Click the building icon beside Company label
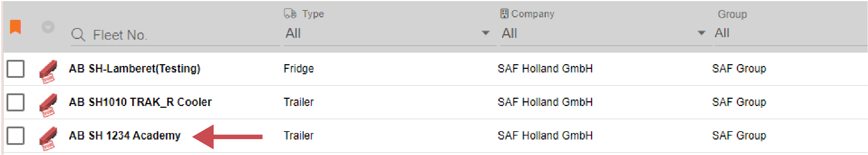Image resolution: width=868 pixels, height=155 pixels. tap(504, 14)
